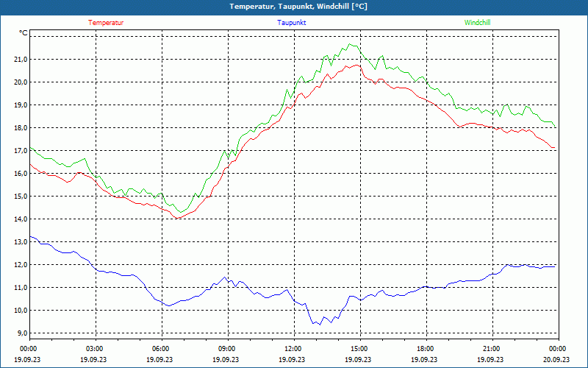Click the 15,0 y-axis value

pos(21,197)
